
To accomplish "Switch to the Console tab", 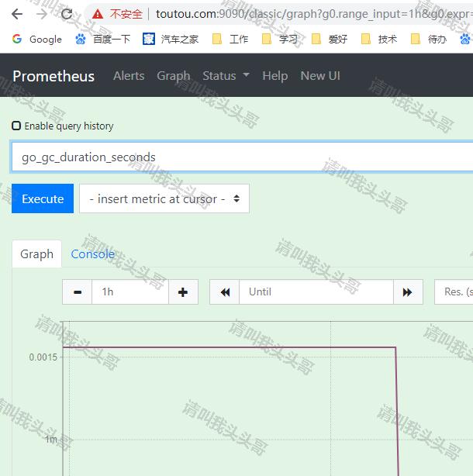I will coord(92,254).
